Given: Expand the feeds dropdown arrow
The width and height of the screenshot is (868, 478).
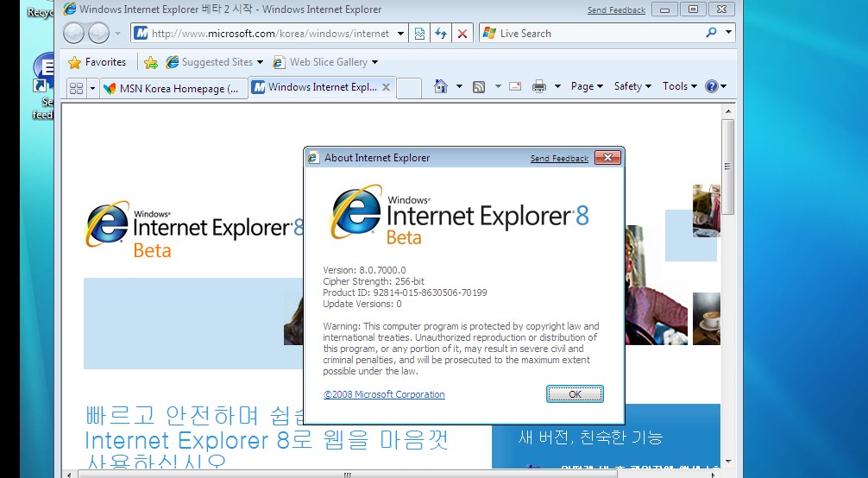Looking at the screenshot, I should coord(498,86).
